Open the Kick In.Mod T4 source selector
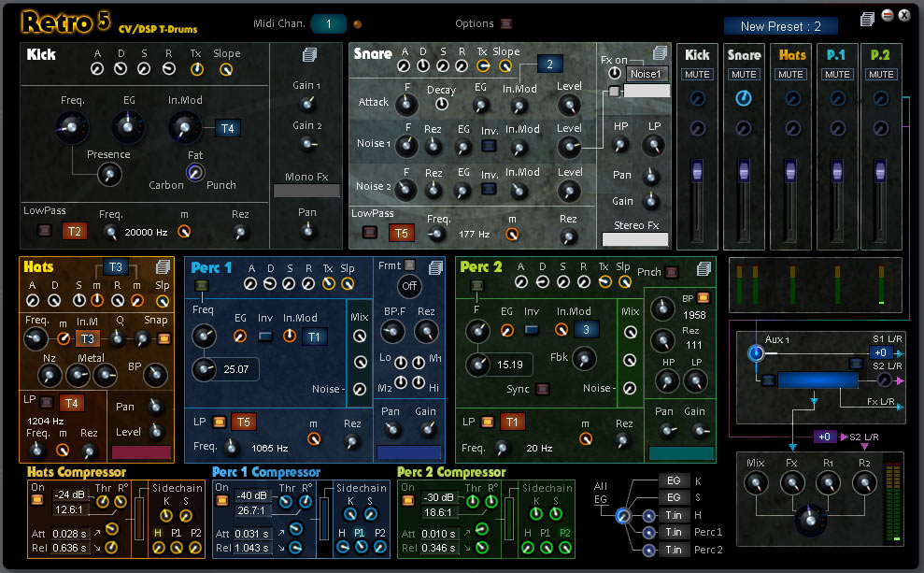Viewport: 924px width, 573px height. tap(227, 128)
